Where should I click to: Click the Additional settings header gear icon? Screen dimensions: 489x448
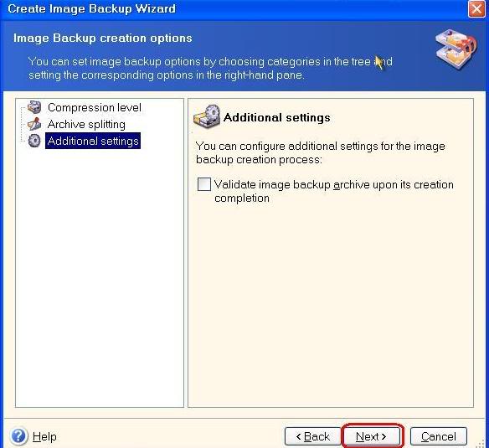point(207,116)
